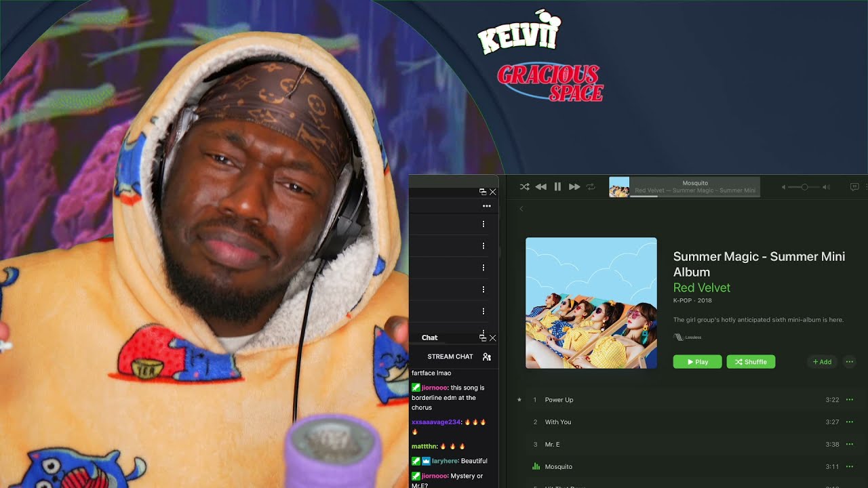Click the green Shuffle button
Image resolution: width=868 pixels, height=488 pixels.
point(751,362)
